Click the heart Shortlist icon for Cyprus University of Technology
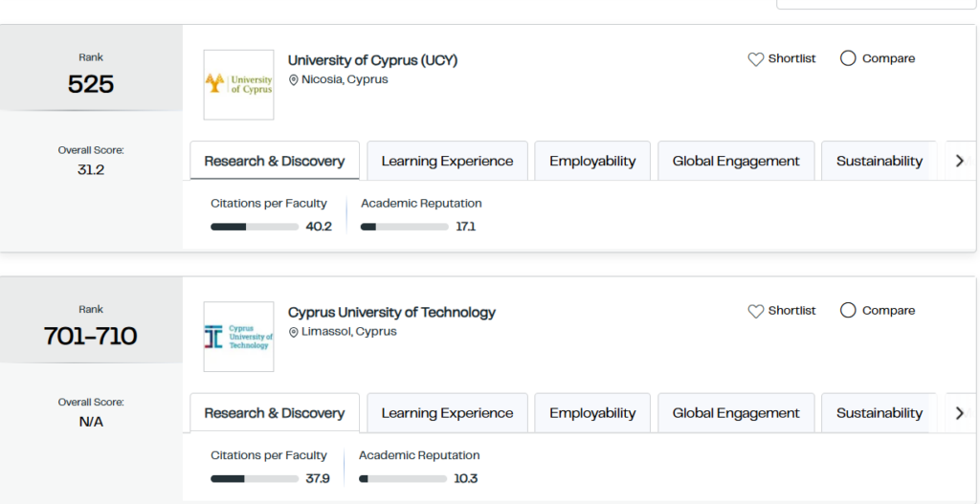Image resolution: width=980 pixels, height=504 pixels. coord(756,311)
